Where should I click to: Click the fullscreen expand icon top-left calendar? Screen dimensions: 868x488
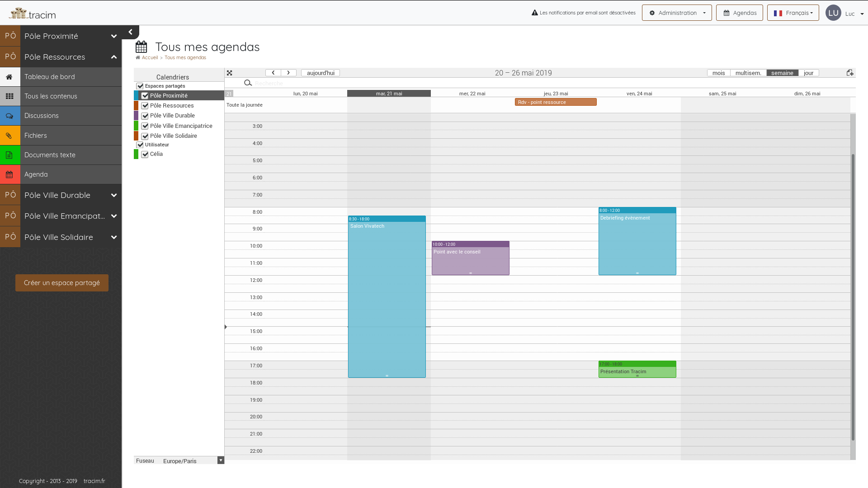(230, 73)
